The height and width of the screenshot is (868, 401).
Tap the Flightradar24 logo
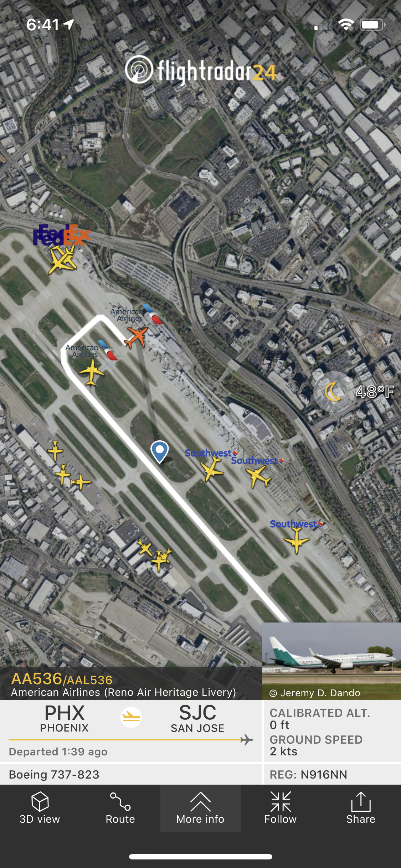[201, 71]
